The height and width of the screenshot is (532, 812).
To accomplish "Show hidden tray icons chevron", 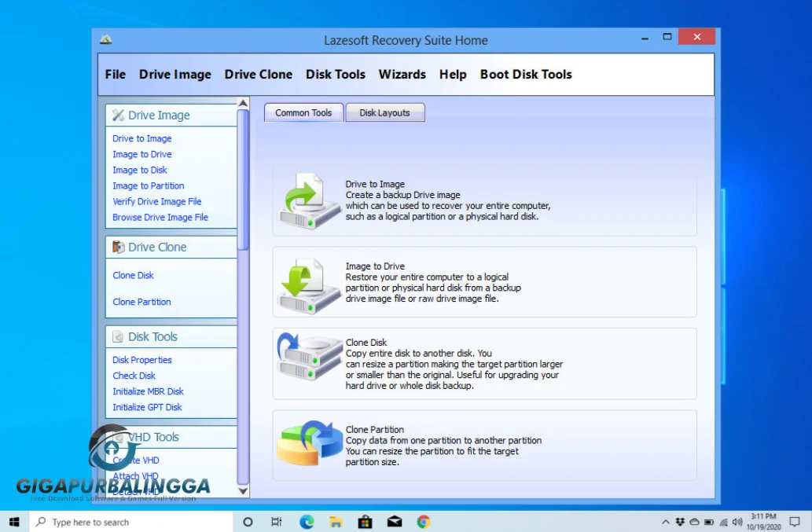I will (x=666, y=522).
